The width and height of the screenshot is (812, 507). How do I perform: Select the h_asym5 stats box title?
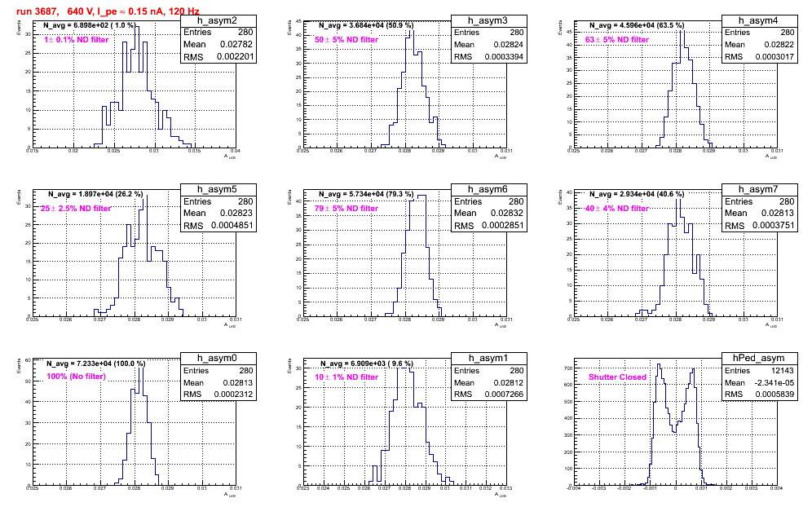[218, 190]
